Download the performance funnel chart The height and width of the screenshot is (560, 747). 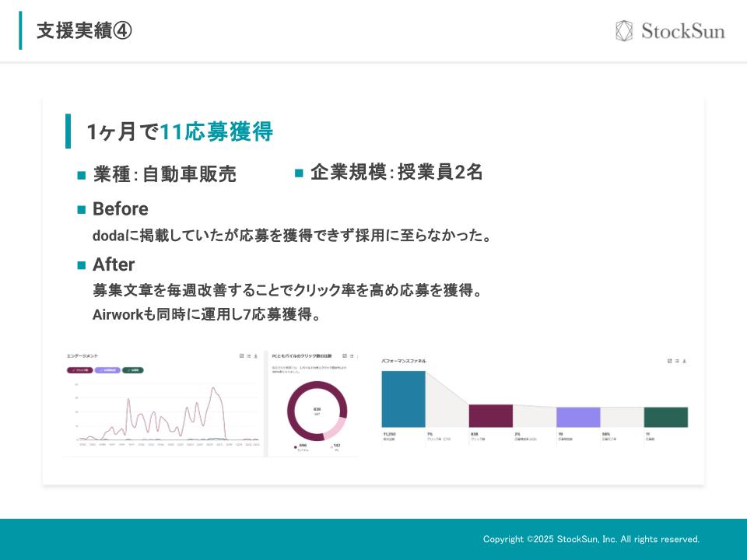(x=684, y=361)
